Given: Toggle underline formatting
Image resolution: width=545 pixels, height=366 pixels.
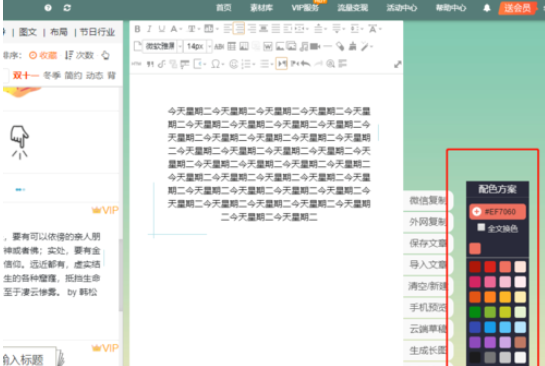Looking at the screenshot, I should 161,29.
